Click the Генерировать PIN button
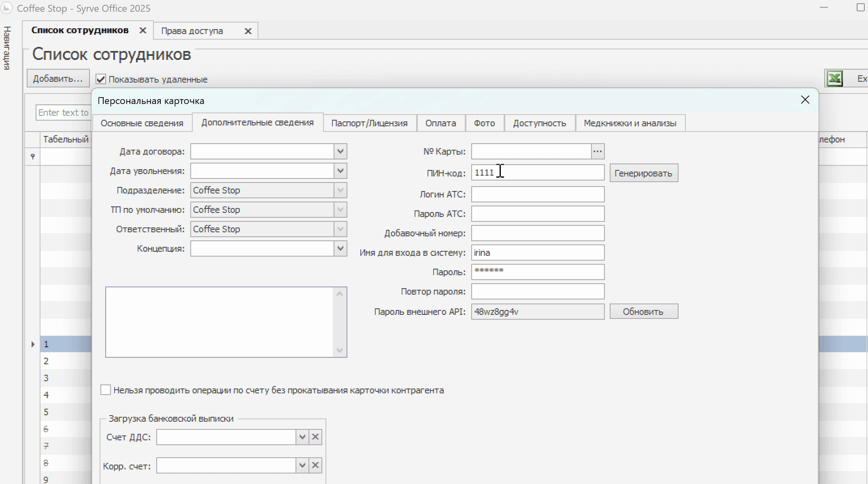The height and width of the screenshot is (484, 868). tap(643, 173)
